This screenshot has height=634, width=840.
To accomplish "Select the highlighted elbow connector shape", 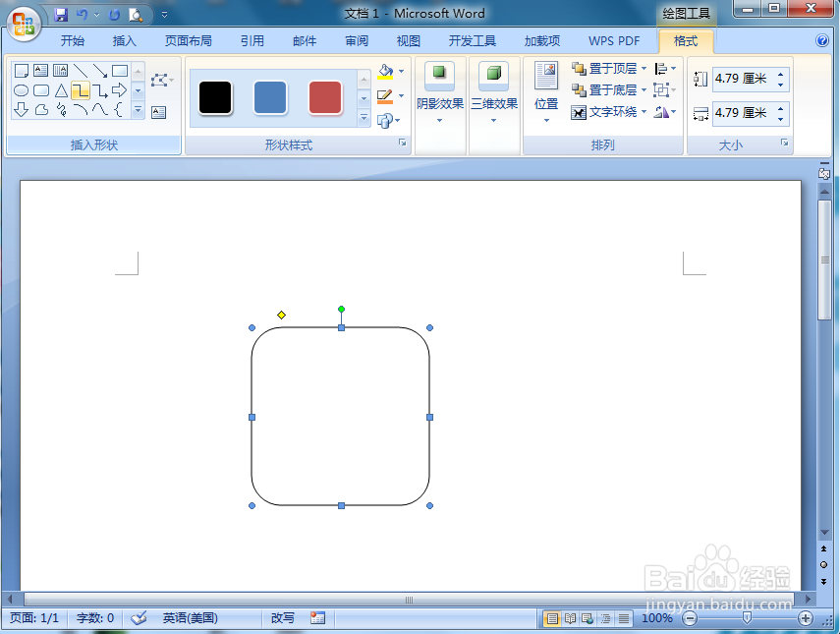I will (81, 90).
